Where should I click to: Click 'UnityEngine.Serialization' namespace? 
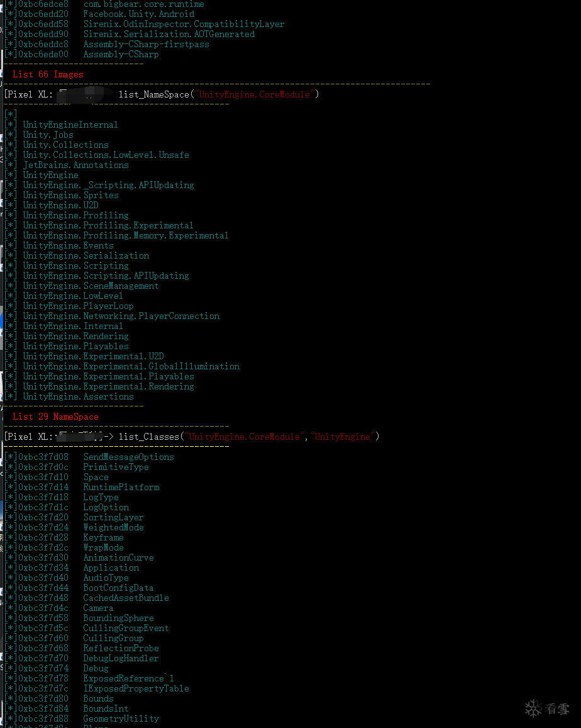86,256
